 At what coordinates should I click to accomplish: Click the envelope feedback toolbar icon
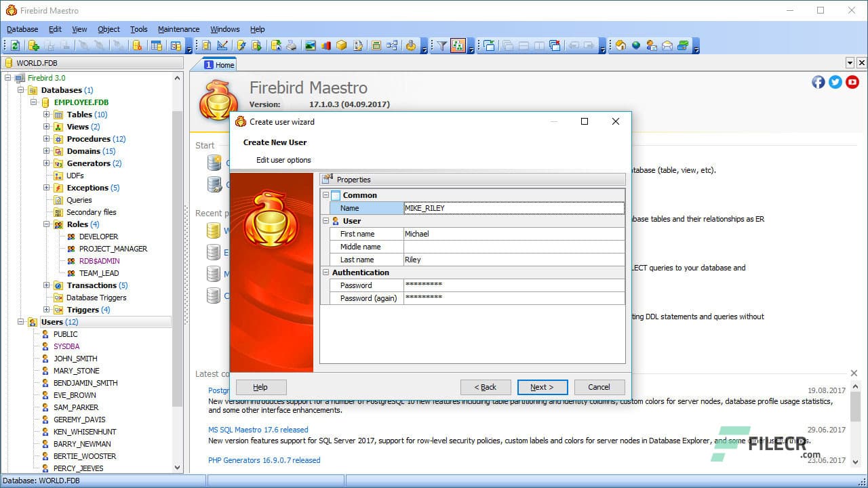point(667,45)
